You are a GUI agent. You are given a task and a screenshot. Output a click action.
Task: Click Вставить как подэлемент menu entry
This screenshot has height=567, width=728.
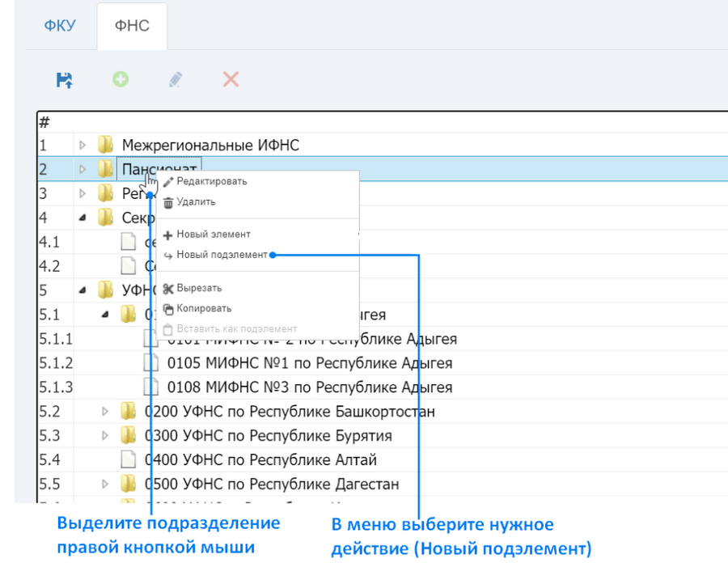(x=237, y=329)
